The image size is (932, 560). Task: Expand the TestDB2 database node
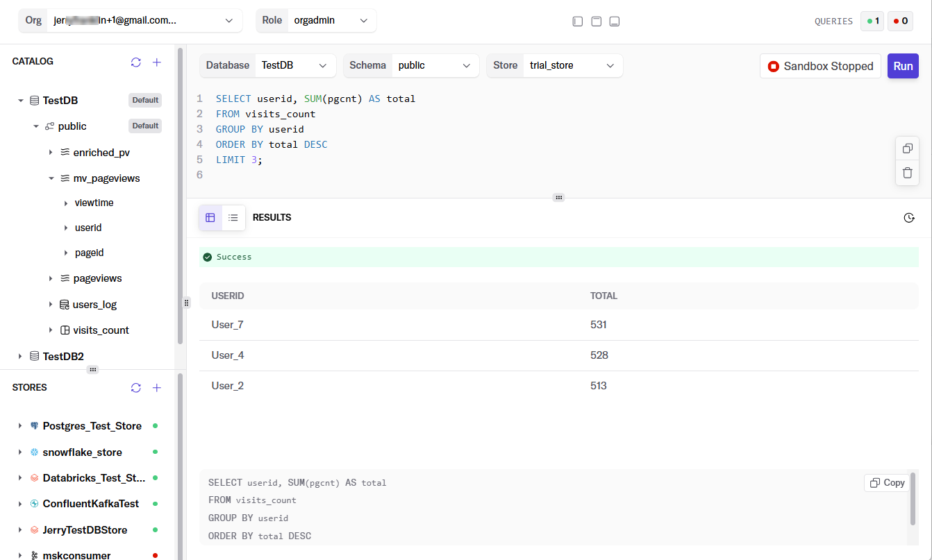(19, 357)
